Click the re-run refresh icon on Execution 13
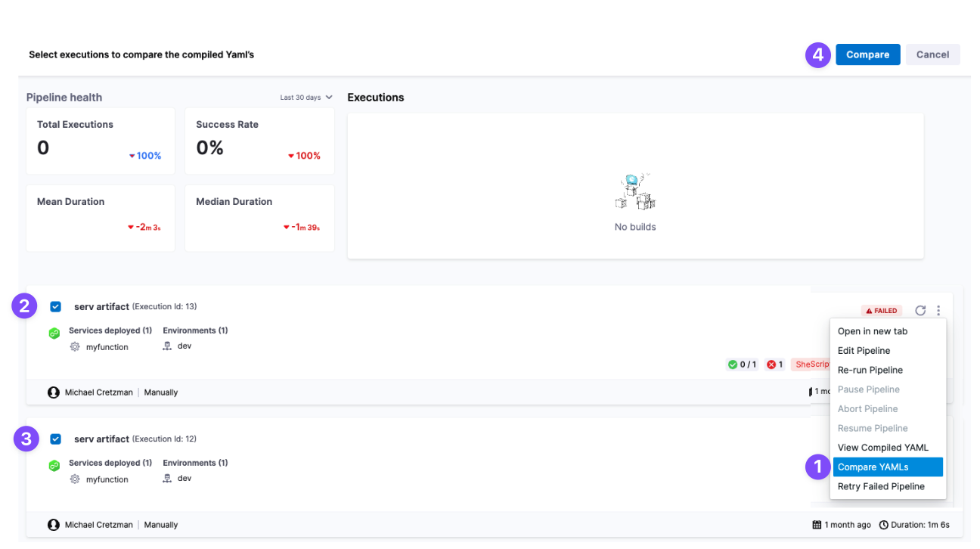980x549 pixels. (x=920, y=310)
